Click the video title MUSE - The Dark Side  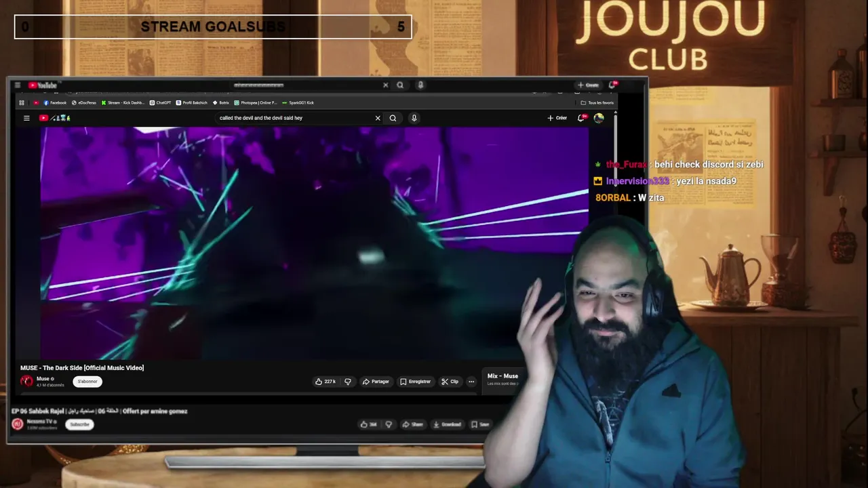82,368
